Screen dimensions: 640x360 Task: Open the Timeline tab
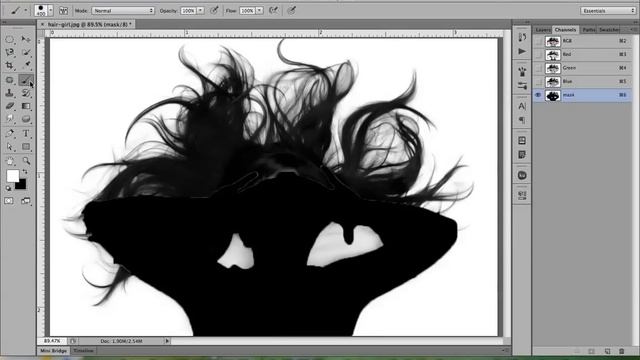[x=83, y=351]
